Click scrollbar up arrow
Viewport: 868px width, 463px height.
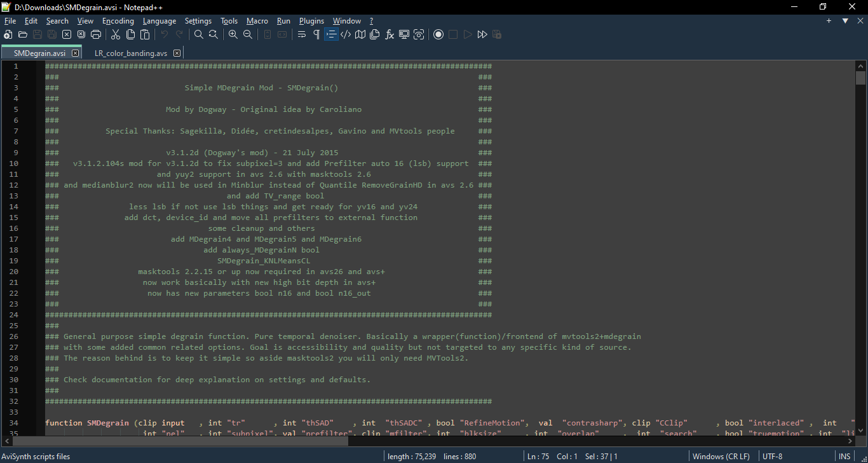[860, 66]
